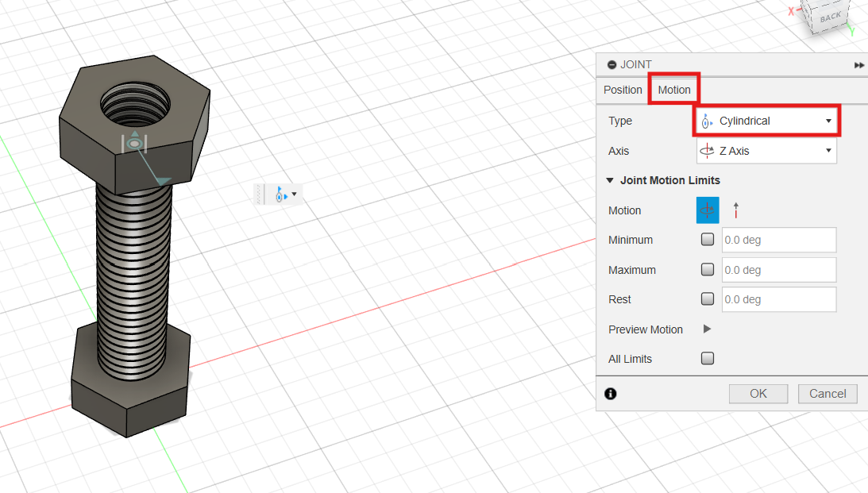Select the slide motion arrow icon

[735, 210]
